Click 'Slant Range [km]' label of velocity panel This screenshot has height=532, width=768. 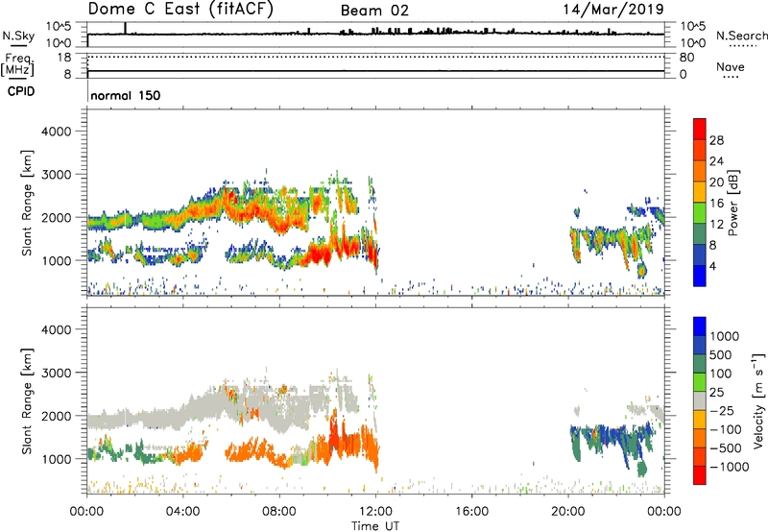27,400
